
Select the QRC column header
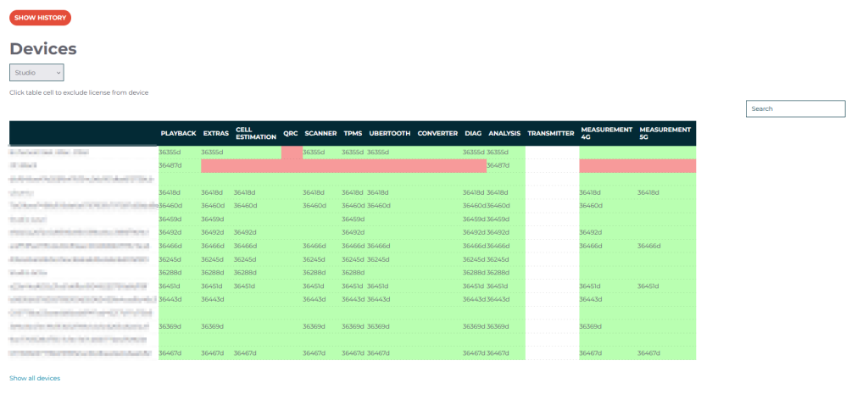(x=291, y=133)
